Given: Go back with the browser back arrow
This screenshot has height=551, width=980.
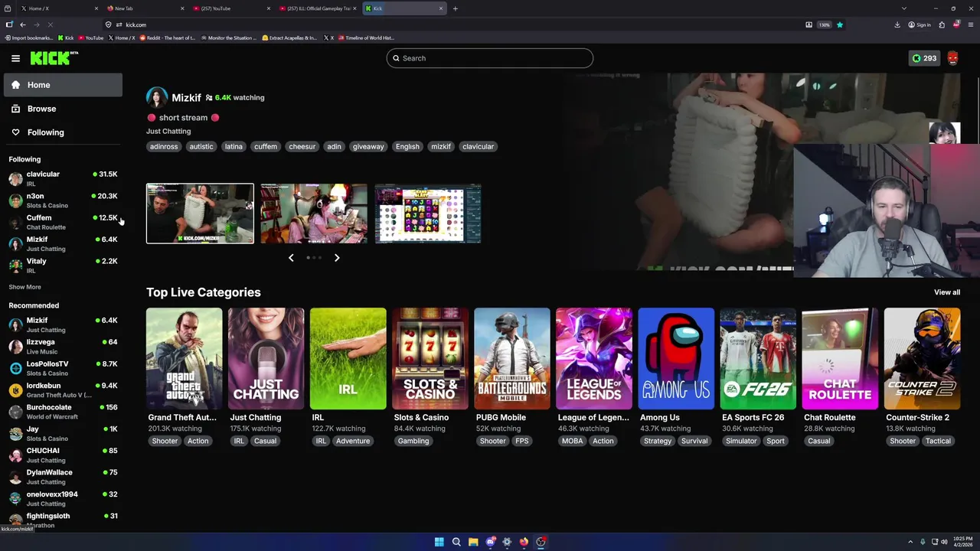Looking at the screenshot, I should click(22, 24).
